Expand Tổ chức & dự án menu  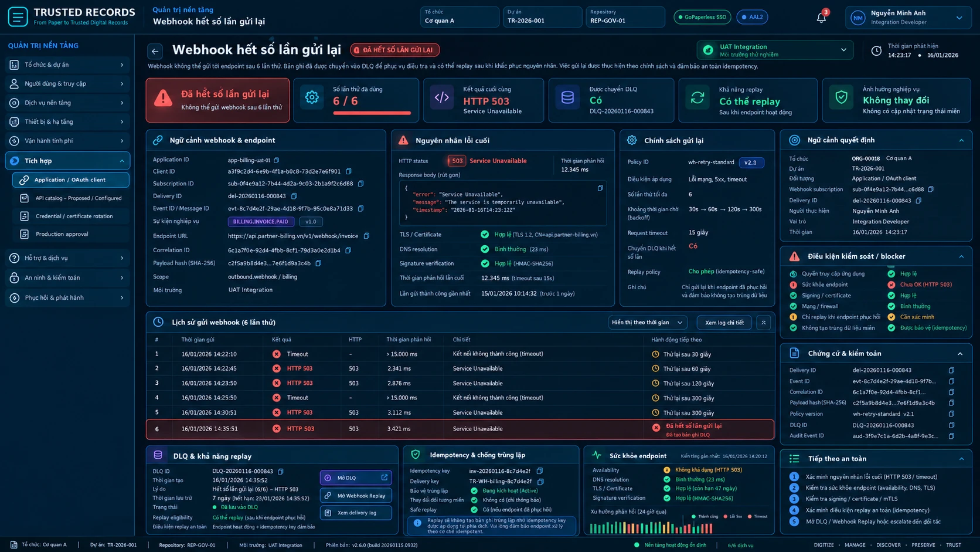67,65
